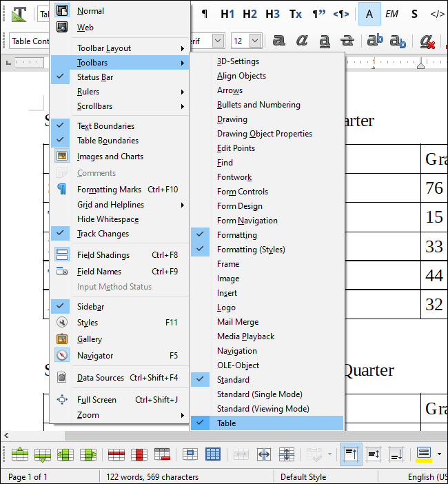Choose Hide Whitespace menu entry
Viewport: 448px width, 484px height.
pos(120,219)
